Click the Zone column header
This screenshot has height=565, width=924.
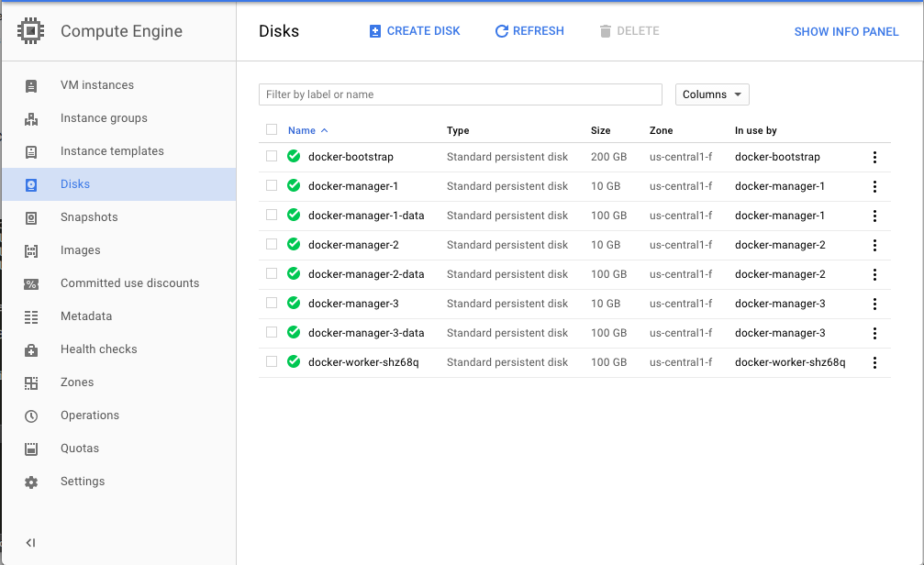click(662, 130)
